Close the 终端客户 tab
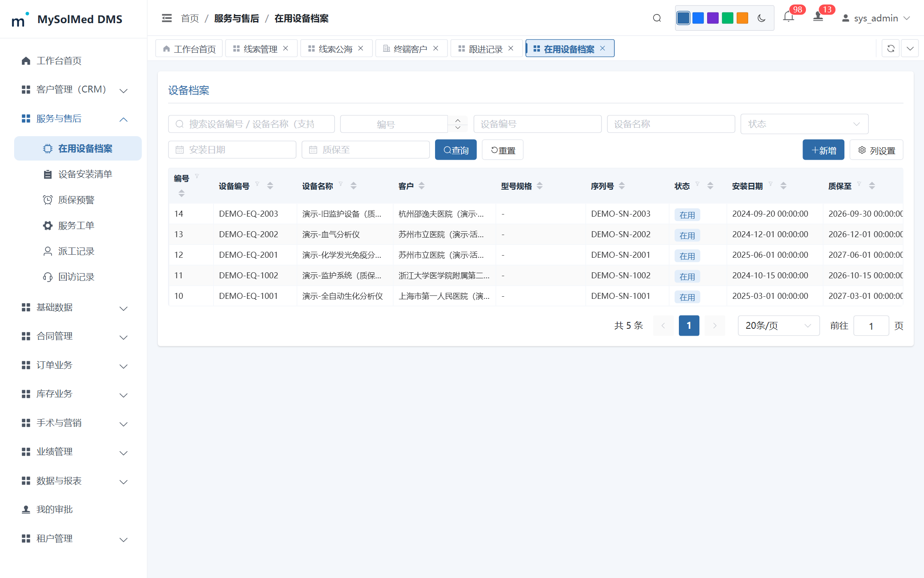The image size is (924, 578). pos(435,48)
